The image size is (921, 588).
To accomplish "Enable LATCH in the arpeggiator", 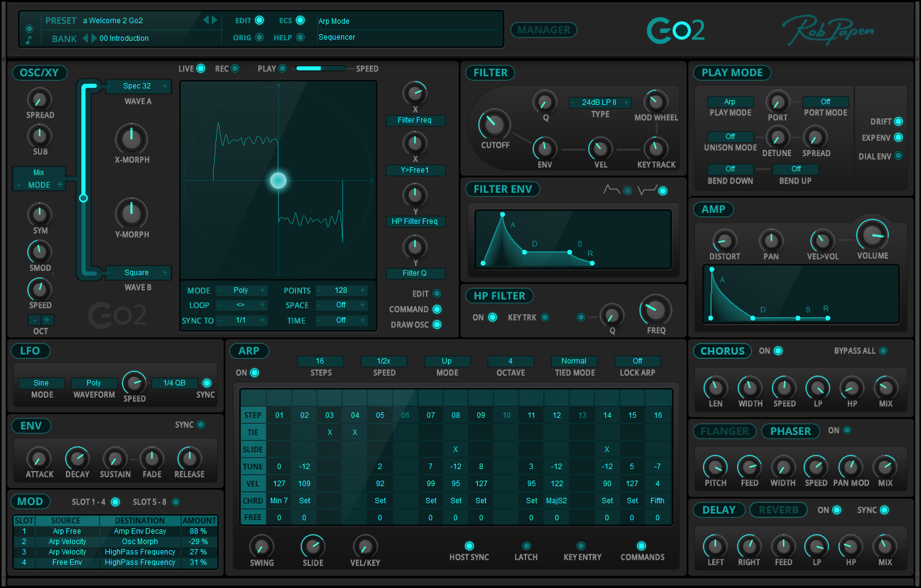I will [526, 546].
